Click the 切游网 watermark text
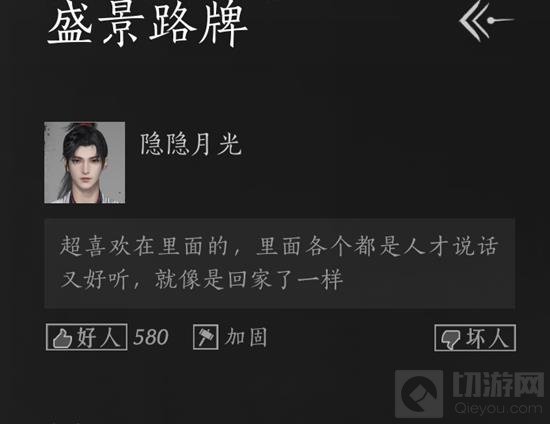Image resolution: width=550 pixels, height=424 pixels. [x=498, y=384]
